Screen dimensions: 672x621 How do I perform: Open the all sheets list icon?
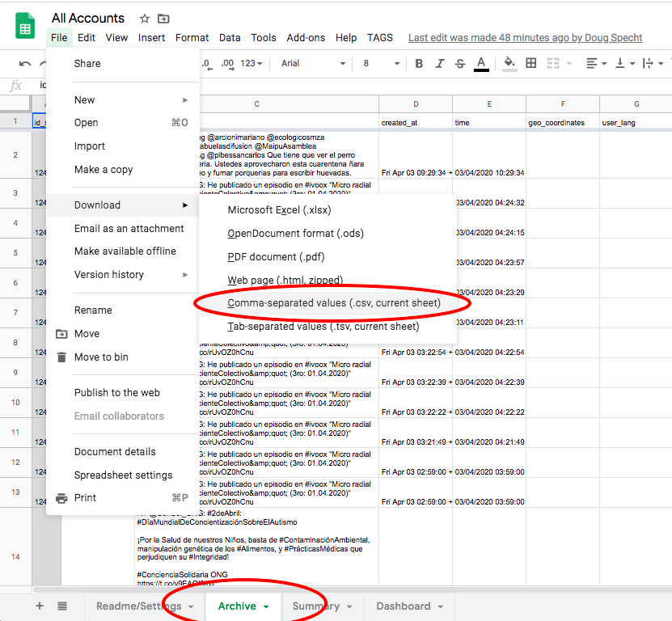tap(62, 606)
